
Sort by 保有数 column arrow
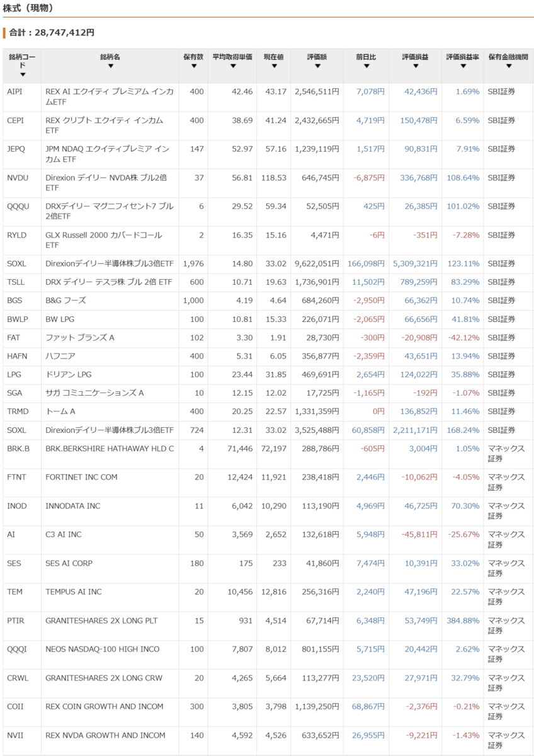(193, 66)
